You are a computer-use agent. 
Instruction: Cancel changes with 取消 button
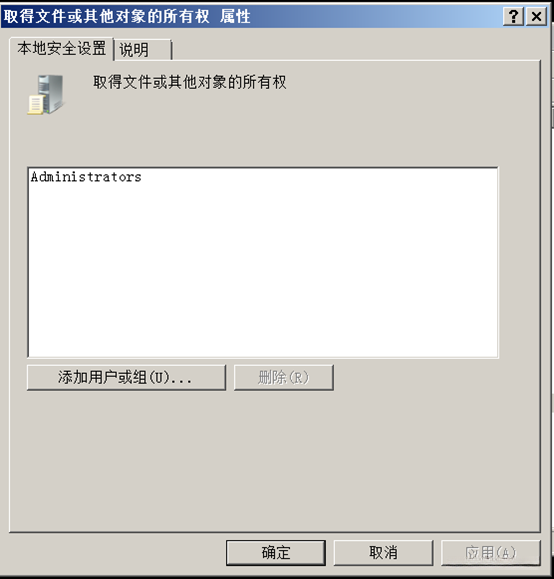pyautogui.click(x=383, y=553)
